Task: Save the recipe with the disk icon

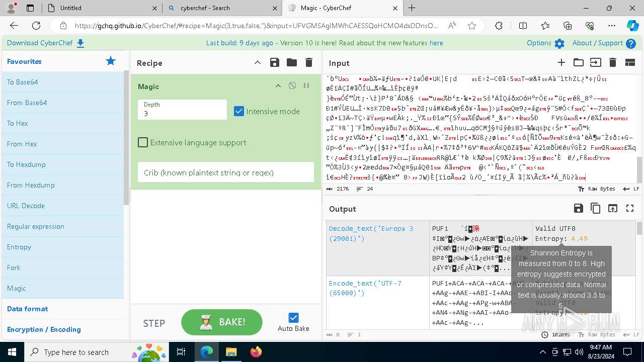Action: [274, 62]
